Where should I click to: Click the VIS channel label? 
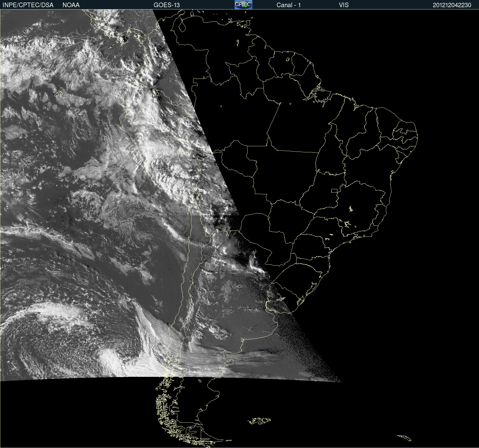click(344, 5)
